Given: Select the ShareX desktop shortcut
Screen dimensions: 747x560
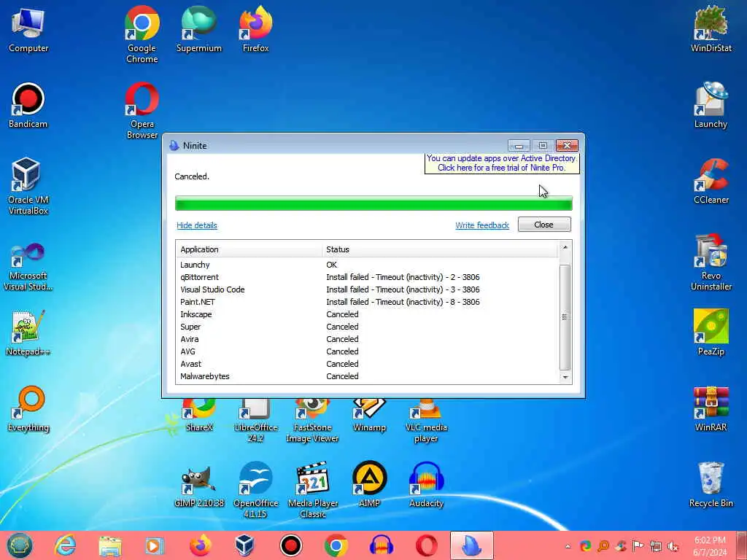Looking at the screenshot, I should coord(198,415).
